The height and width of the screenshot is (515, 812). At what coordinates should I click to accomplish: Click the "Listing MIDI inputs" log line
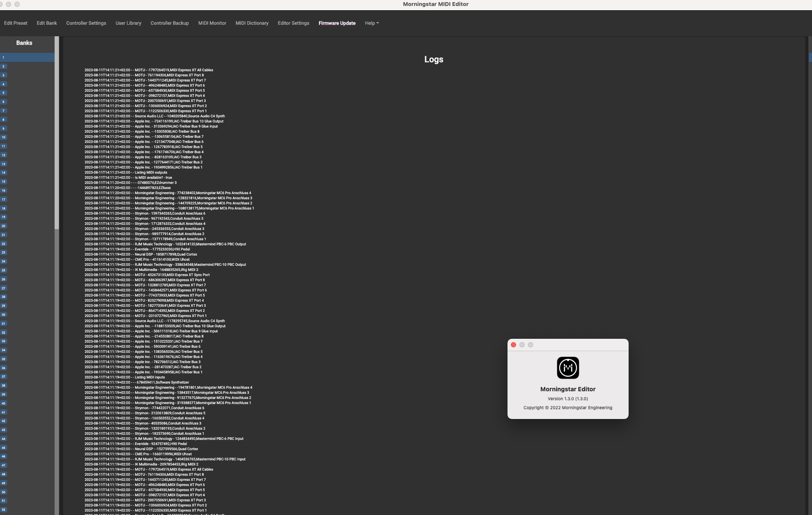pyautogui.click(x=125, y=377)
